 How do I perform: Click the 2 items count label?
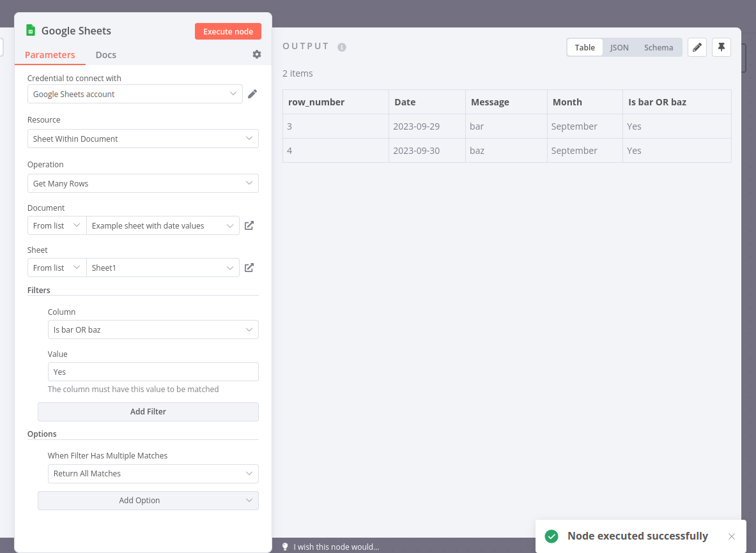pyautogui.click(x=298, y=73)
